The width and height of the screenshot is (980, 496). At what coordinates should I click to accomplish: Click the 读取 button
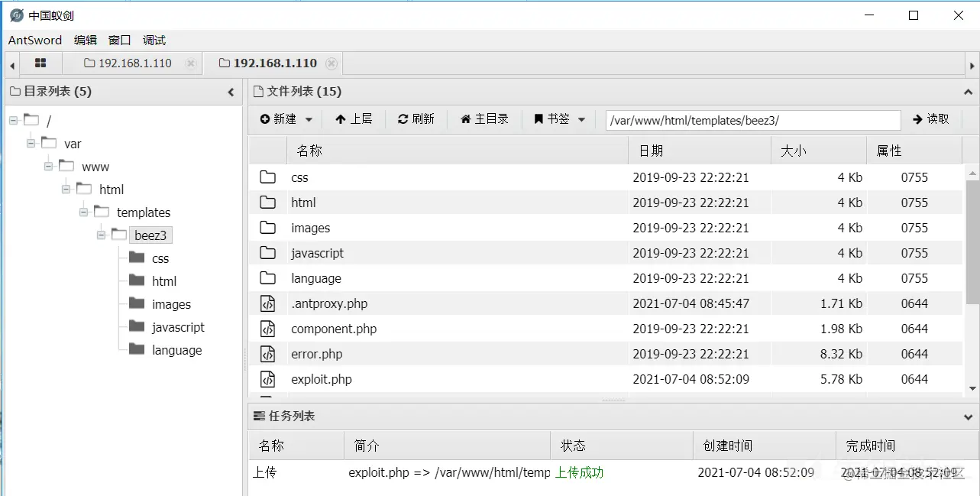click(931, 119)
